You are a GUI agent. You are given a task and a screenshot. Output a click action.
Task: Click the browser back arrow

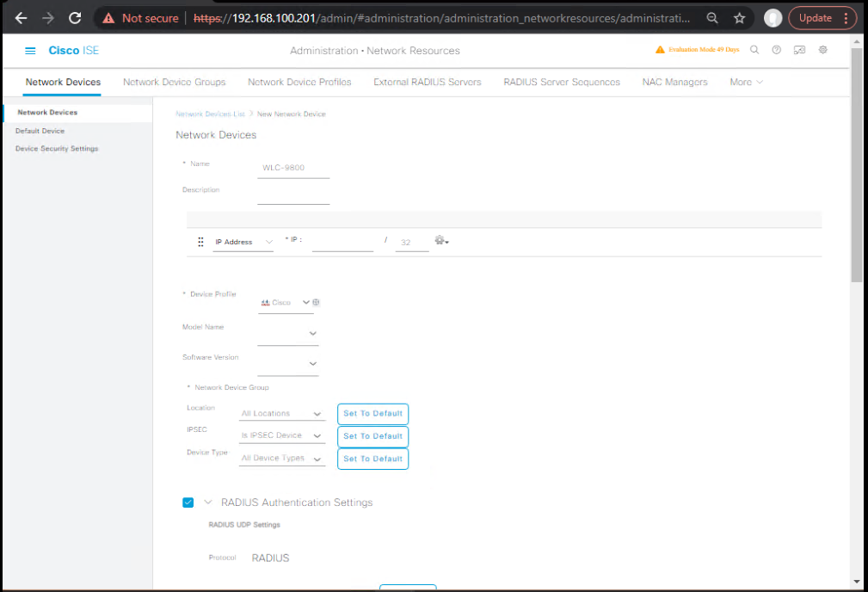point(21,18)
